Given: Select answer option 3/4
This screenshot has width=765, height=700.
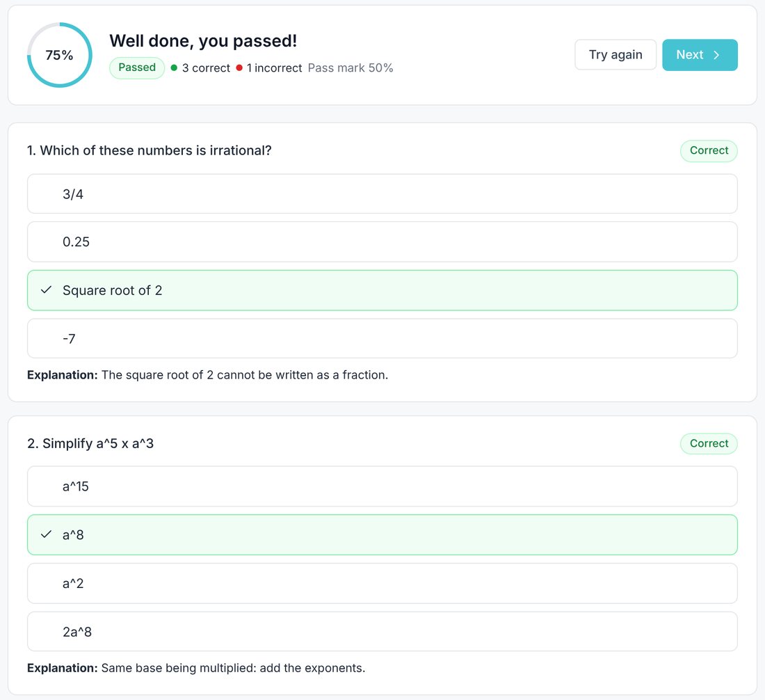Looking at the screenshot, I should [x=382, y=194].
